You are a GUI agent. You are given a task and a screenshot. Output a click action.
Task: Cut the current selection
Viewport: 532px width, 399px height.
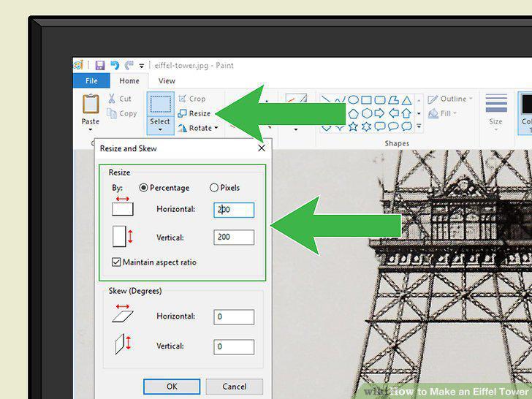point(119,99)
